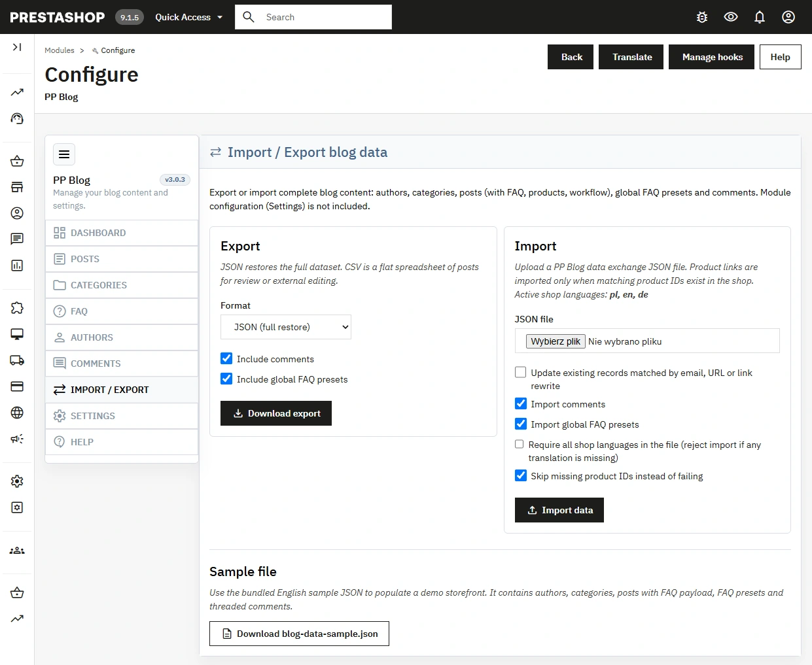Click the Translate button
812x665 pixels.
pos(631,57)
